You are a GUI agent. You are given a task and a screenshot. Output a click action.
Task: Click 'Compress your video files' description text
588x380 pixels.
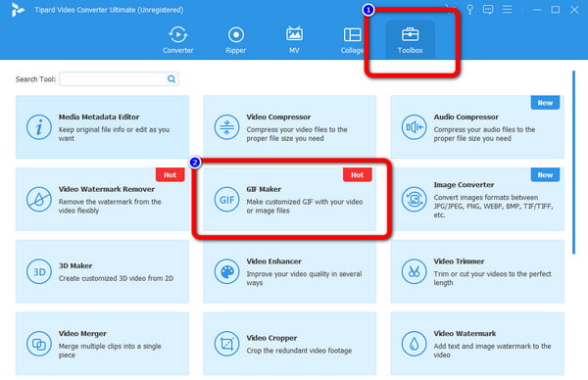[x=297, y=134]
